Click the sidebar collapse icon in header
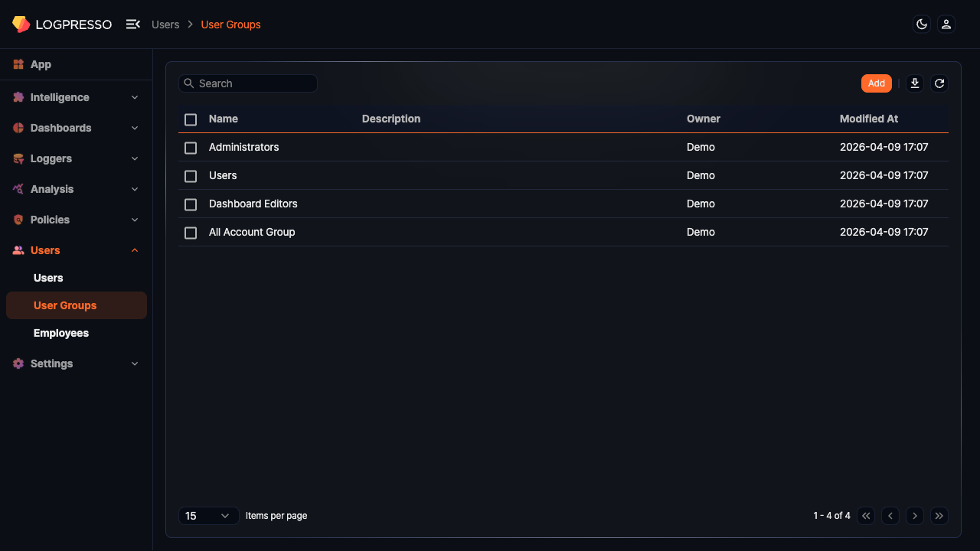 (133, 24)
